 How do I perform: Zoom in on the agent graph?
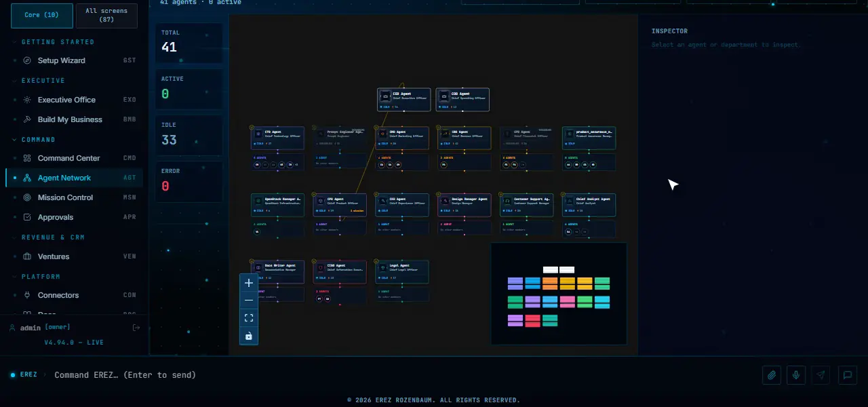coord(249,283)
